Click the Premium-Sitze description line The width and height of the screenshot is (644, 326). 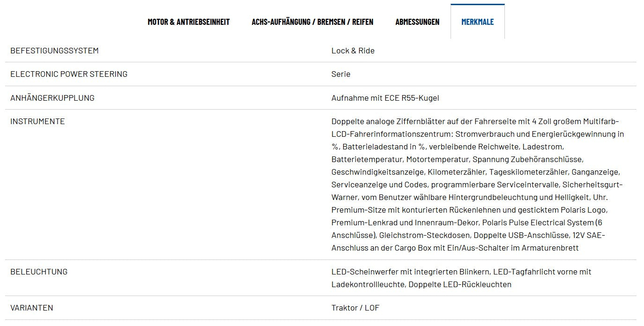click(469, 210)
